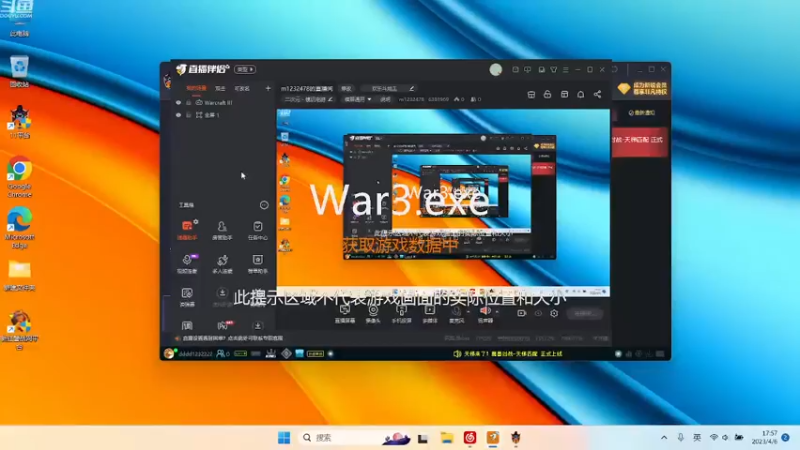Edit the category pencil icon
The image size is (800, 450).
[331, 99]
